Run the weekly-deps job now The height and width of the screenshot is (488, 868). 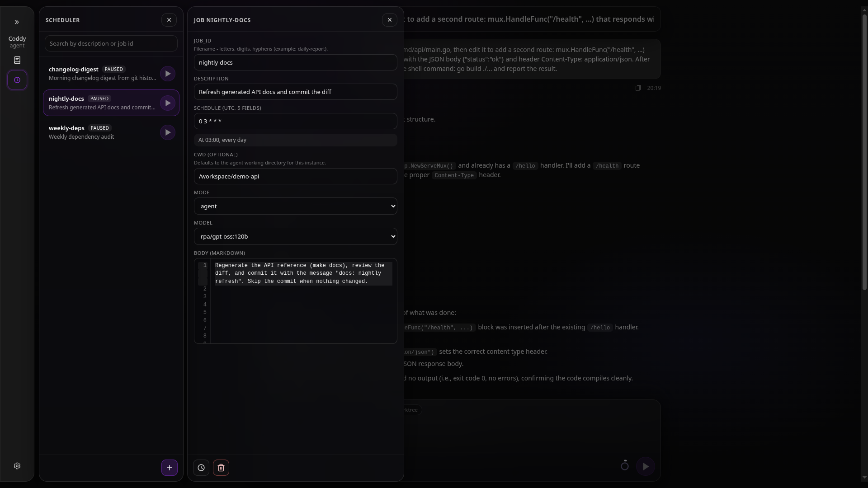point(168,132)
